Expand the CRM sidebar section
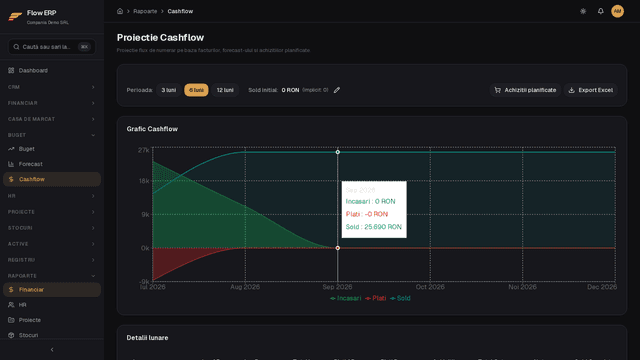Image resolution: width=640 pixels, height=360 pixels. tap(52, 87)
